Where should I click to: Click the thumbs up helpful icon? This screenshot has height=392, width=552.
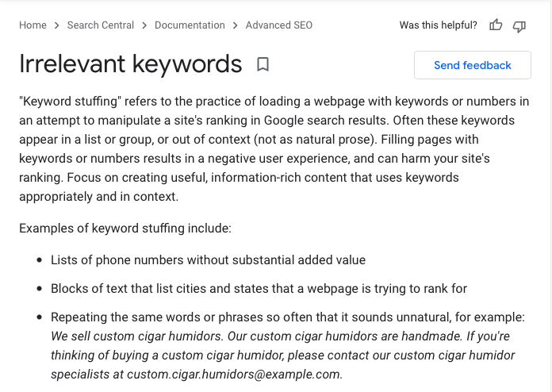(x=496, y=25)
